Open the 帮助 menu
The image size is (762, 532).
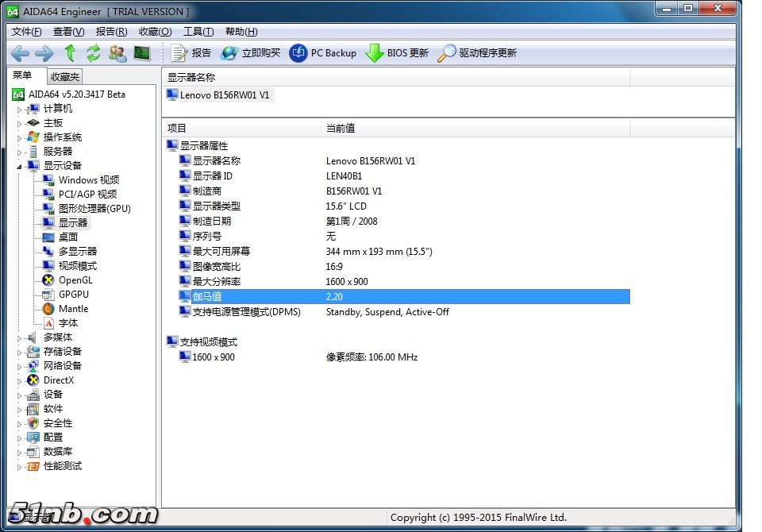(241, 31)
